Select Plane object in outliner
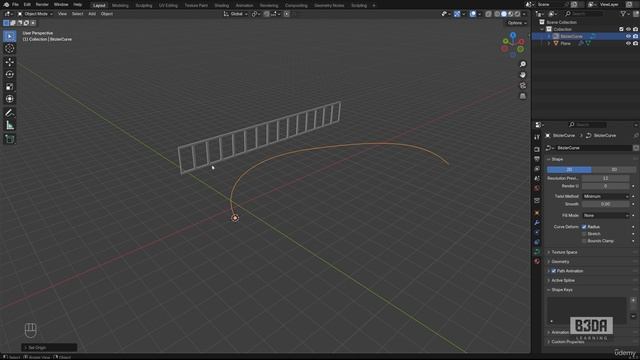640x360 pixels. tap(565, 43)
